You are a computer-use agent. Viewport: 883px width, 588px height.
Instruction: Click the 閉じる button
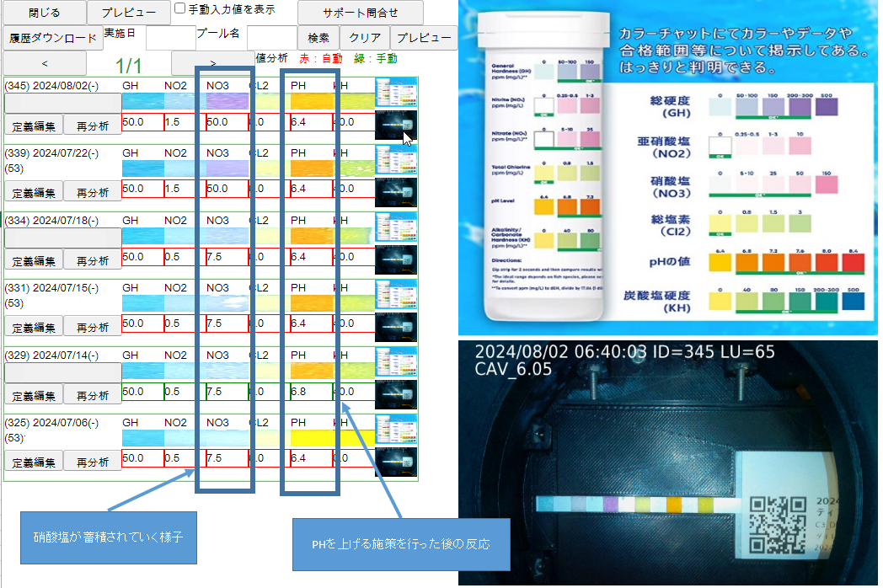(44, 13)
